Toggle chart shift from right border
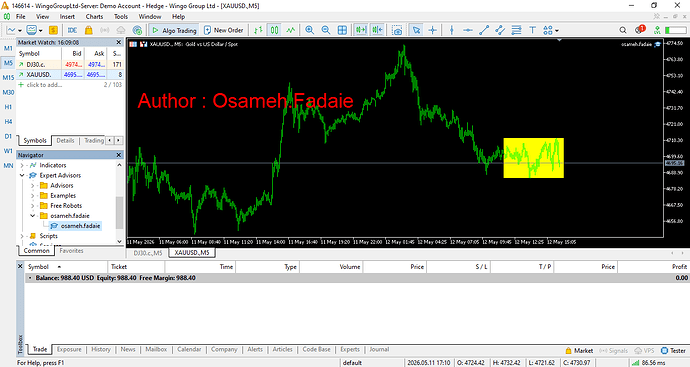Viewport: 690px width, 367px height. [x=378, y=30]
